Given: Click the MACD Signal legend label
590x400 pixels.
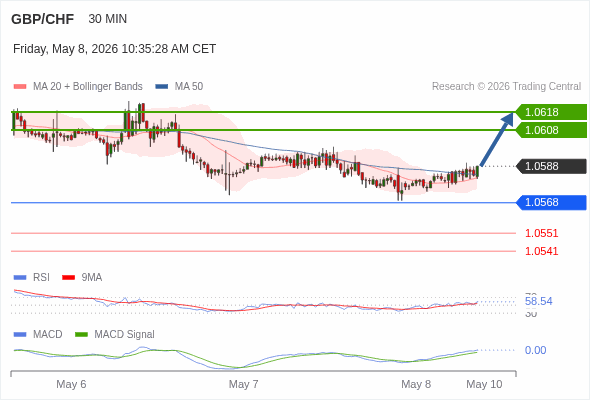Looking at the screenshot, I should click(125, 335).
